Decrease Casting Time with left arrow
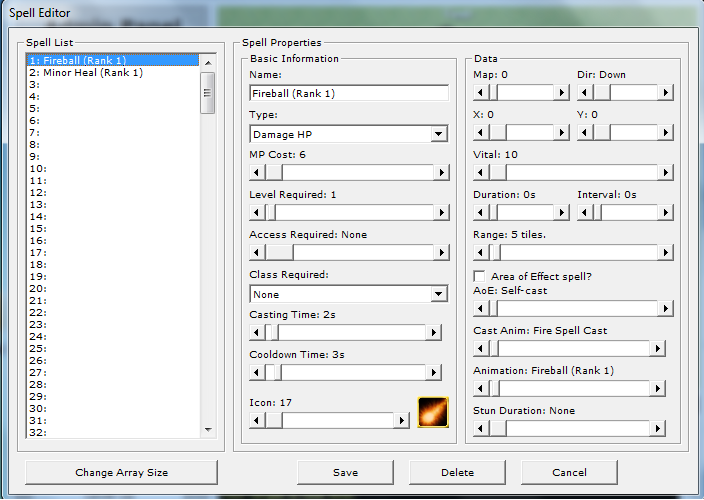 click(x=257, y=332)
